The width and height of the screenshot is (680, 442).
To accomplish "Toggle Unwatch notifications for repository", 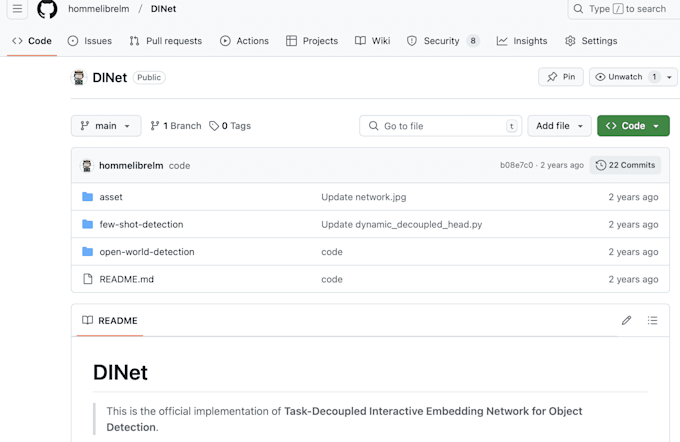I will coord(618,77).
